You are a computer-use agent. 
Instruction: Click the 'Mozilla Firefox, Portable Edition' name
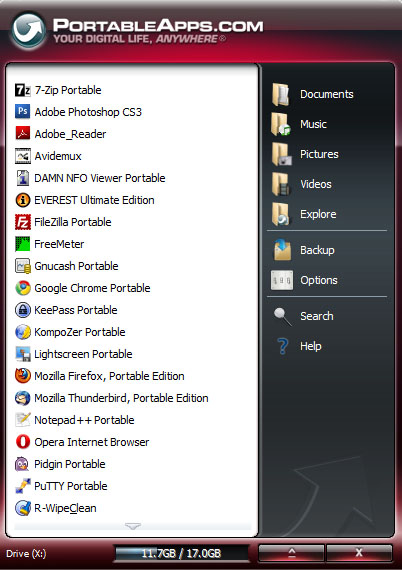(109, 376)
